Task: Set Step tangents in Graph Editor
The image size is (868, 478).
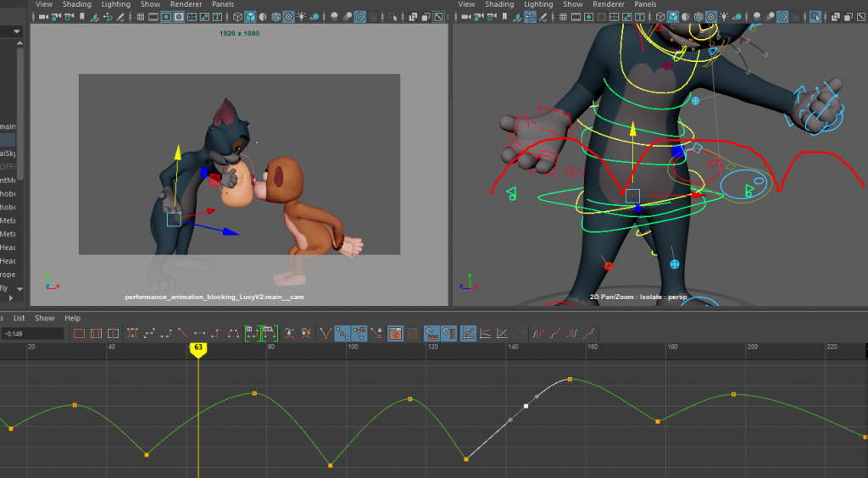Action: point(216,334)
